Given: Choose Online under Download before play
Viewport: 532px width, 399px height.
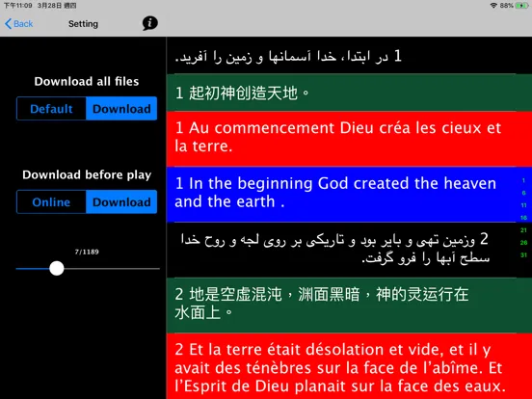Looking at the screenshot, I should 51,201.
